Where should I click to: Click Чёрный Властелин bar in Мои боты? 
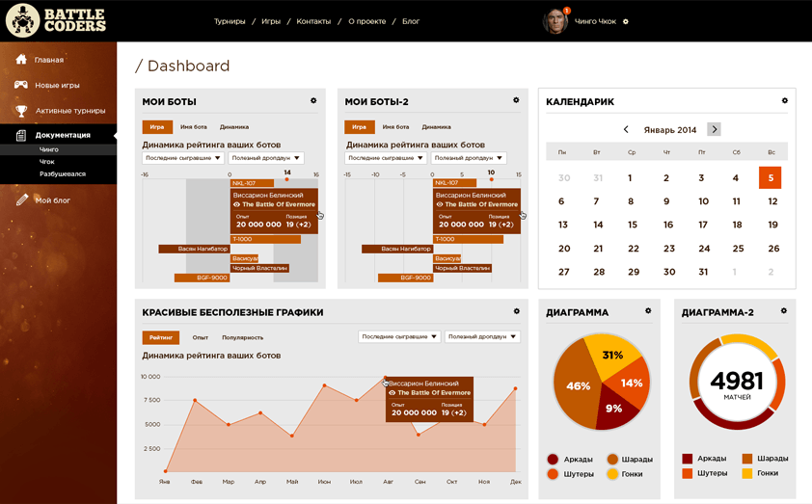(259, 268)
